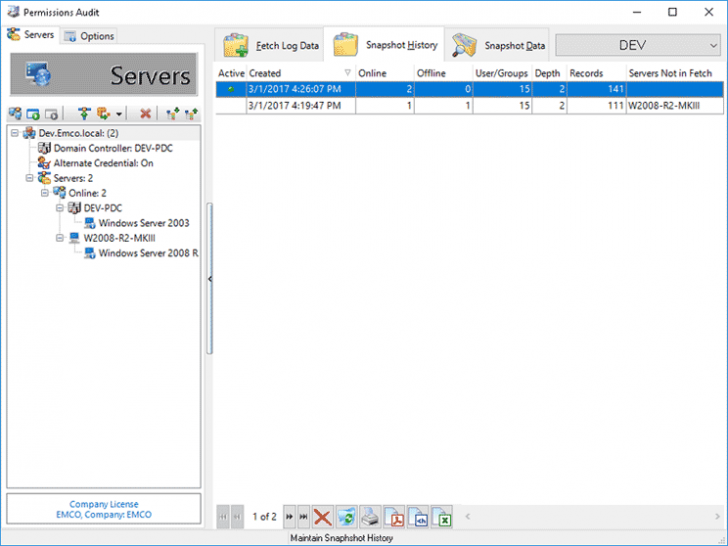Print snapshot history with printer icon
The width and height of the screenshot is (728, 546).
[x=370, y=517]
